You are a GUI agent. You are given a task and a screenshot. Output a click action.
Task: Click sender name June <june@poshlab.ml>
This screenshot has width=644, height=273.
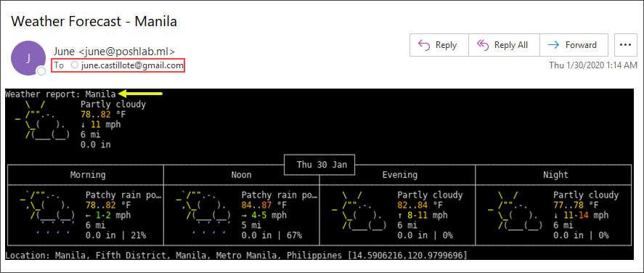click(114, 52)
